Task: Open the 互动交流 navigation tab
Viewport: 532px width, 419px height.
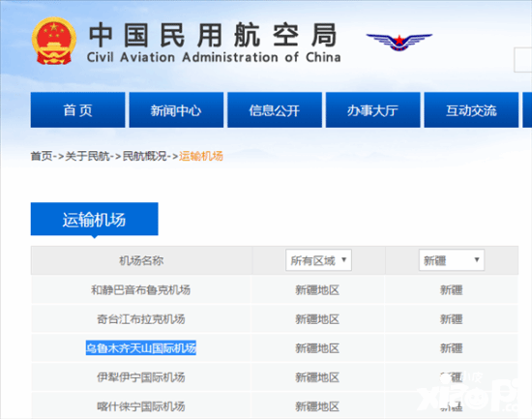Action: pos(471,110)
